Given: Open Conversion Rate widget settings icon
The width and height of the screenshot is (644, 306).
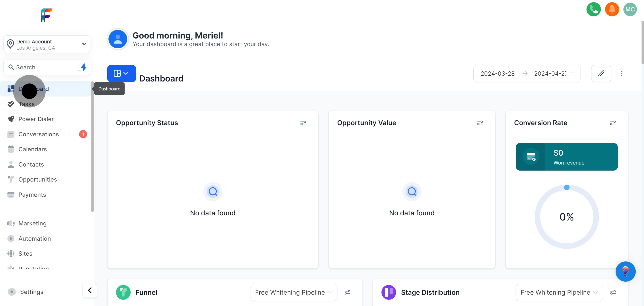Looking at the screenshot, I should pos(613,123).
